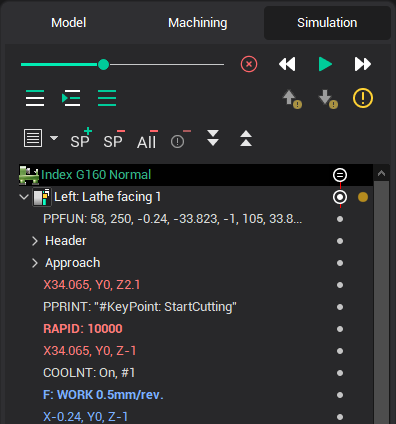Collapse the Left: Lathe facing 1 operation
This screenshot has width=396, height=424.
(x=24, y=197)
